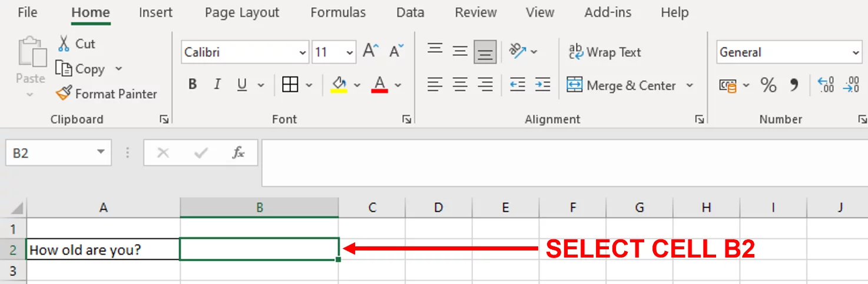
Task: Click the Insert Function fx icon
Action: coord(238,153)
